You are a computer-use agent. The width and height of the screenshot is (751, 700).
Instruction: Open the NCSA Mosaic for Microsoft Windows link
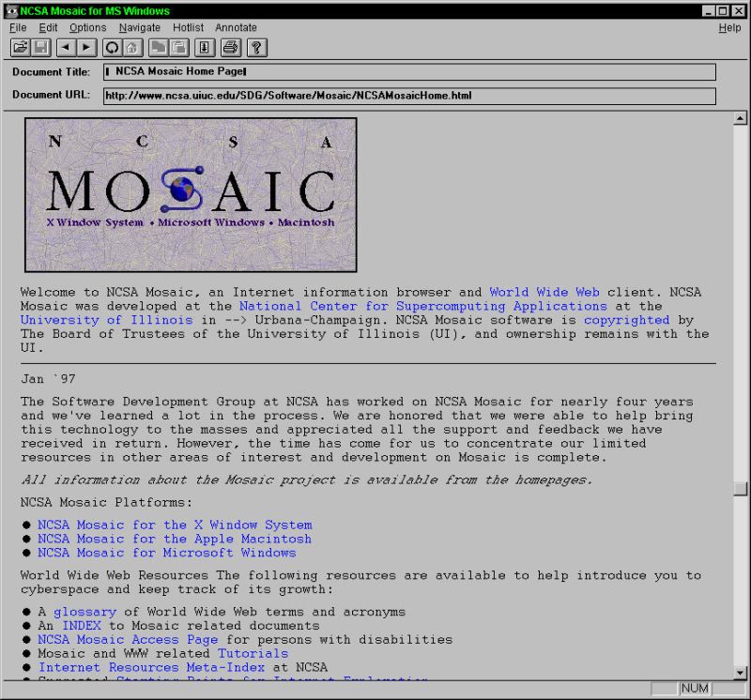click(x=165, y=553)
